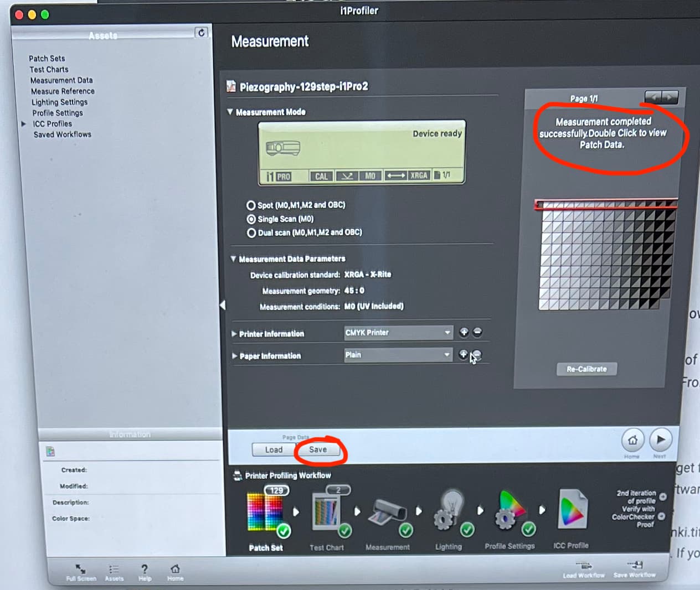Image resolution: width=700 pixels, height=590 pixels.
Task: Select Measurement Data in Assets
Action: coord(61,80)
